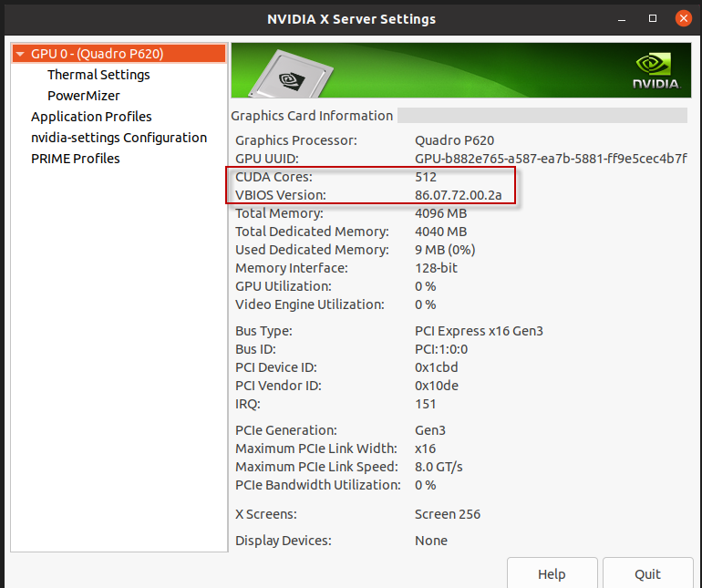Click the Maximum PCIe Link Speed value 8.0 GT/s
Image resolution: width=702 pixels, height=588 pixels.
click(x=439, y=467)
